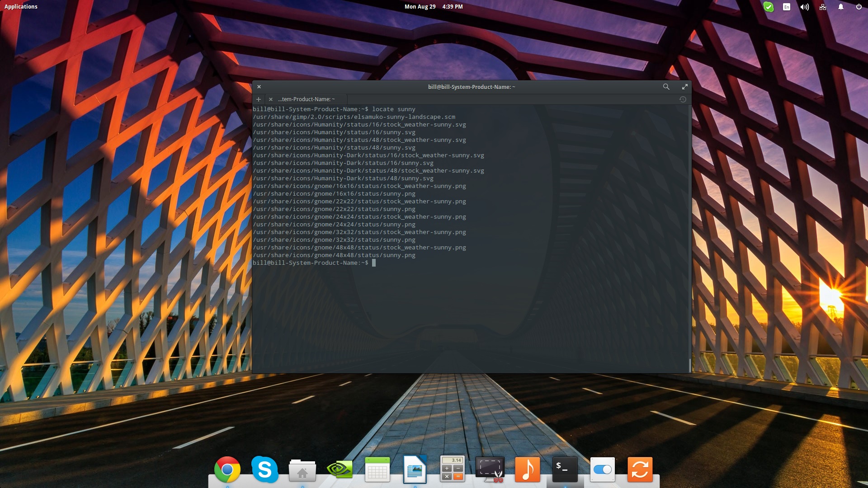Open the session power menu
The height and width of the screenshot is (488, 868).
pos(859,7)
